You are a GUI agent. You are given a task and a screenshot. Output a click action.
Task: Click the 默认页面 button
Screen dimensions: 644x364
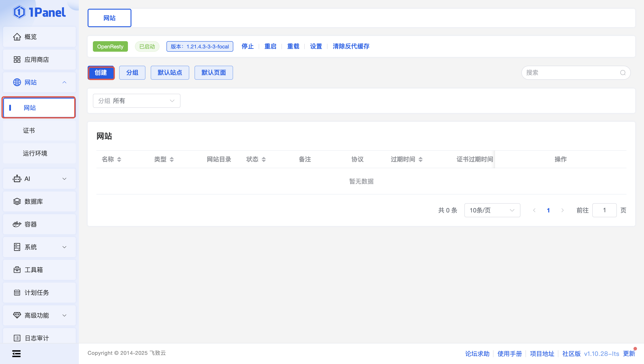coord(214,73)
